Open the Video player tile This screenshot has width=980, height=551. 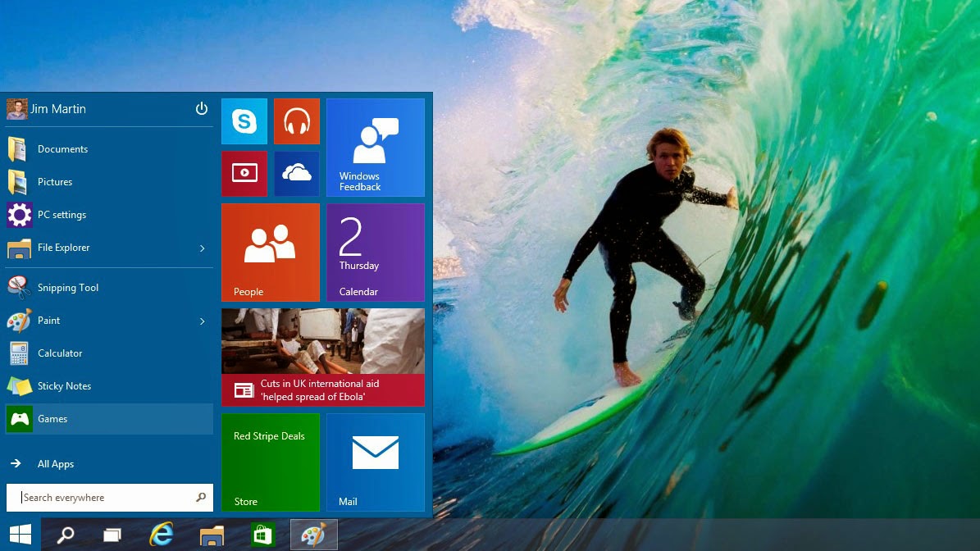click(244, 174)
